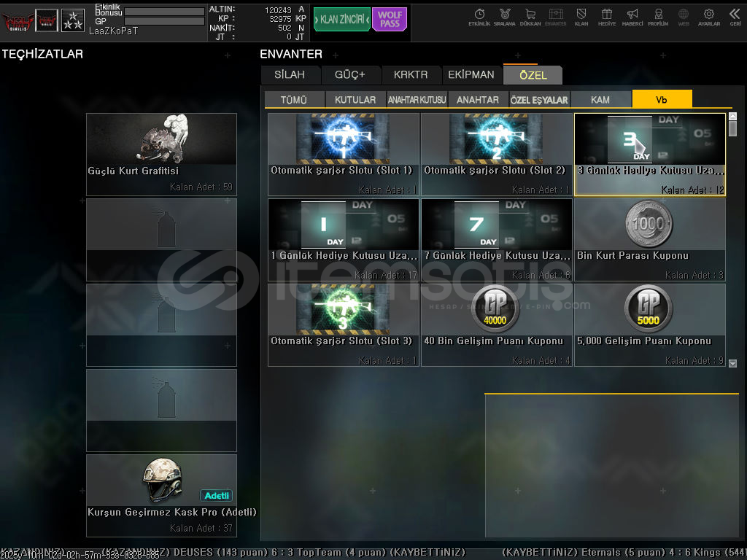This screenshot has height=560, width=747.
Task: Open the Envanter icon in top bar
Action: point(555,17)
